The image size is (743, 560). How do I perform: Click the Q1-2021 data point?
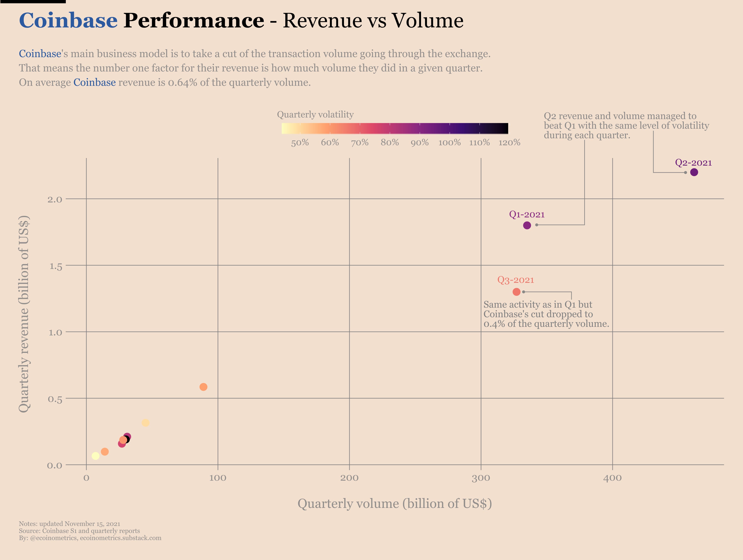(527, 225)
